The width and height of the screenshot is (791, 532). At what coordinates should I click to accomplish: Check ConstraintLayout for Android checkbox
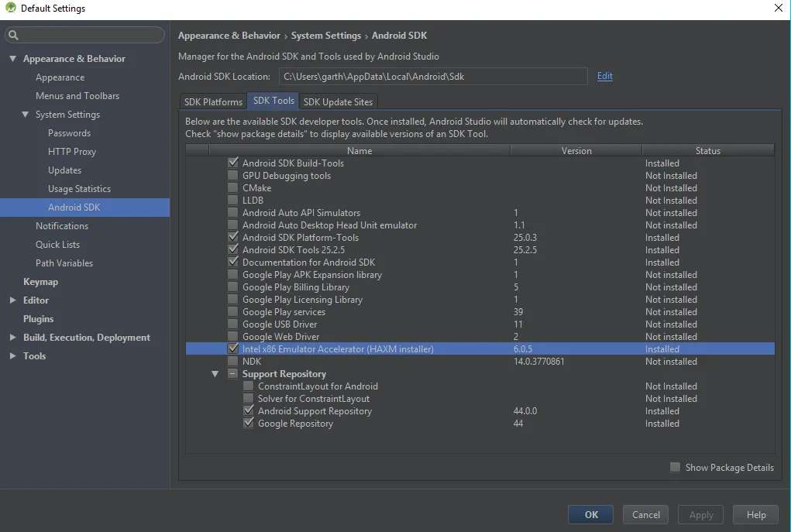pos(249,386)
